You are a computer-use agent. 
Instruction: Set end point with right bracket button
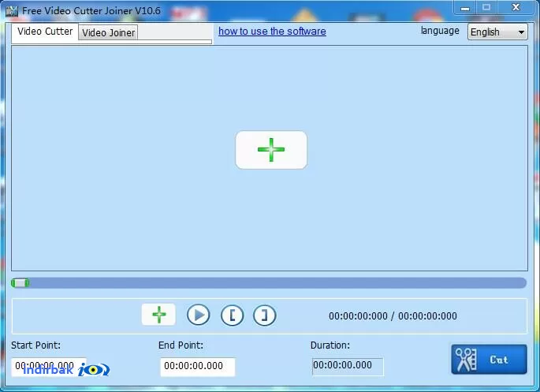(x=265, y=315)
